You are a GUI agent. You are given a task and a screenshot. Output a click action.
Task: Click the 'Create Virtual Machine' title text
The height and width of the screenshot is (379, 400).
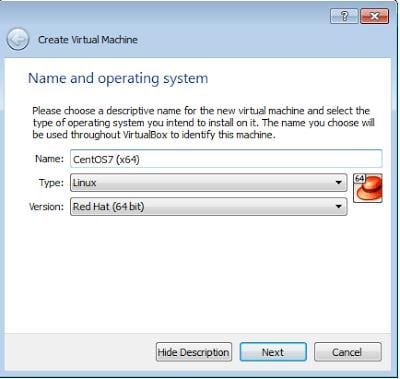88,40
